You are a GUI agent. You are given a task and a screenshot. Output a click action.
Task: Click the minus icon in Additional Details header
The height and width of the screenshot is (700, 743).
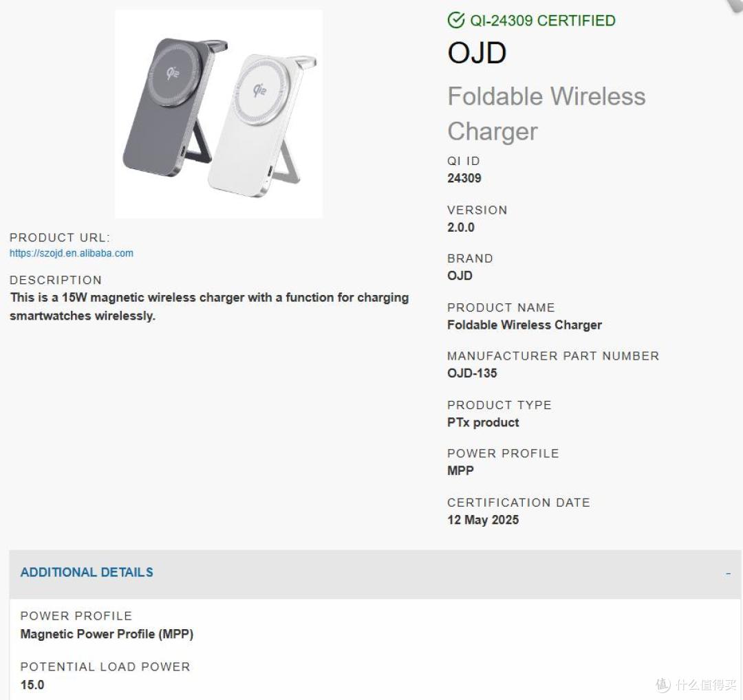pos(728,573)
